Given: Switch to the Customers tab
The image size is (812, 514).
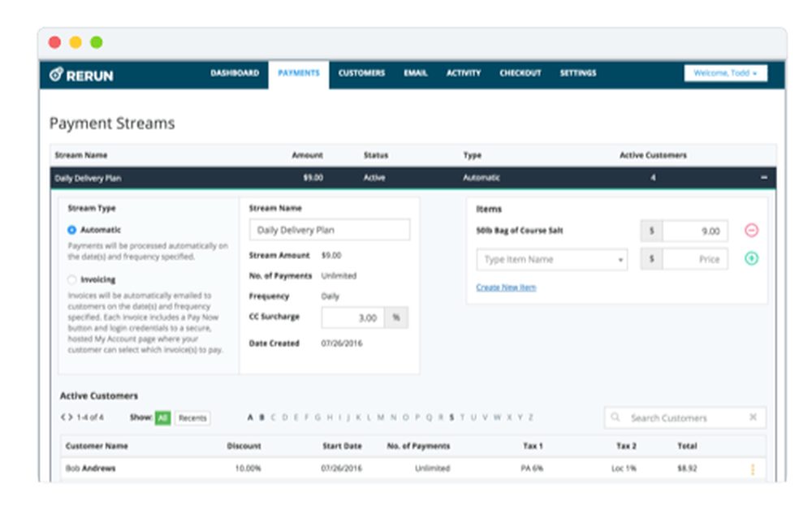Looking at the screenshot, I should pyautogui.click(x=361, y=73).
